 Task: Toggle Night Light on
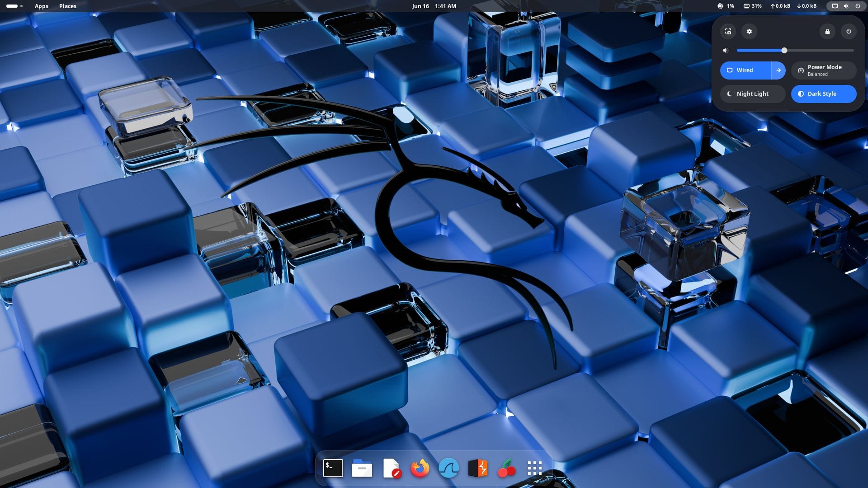click(752, 94)
